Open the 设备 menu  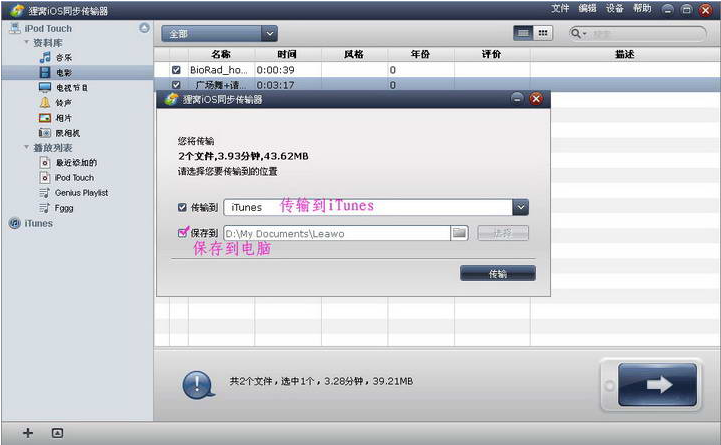pyautogui.click(x=614, y=8)
